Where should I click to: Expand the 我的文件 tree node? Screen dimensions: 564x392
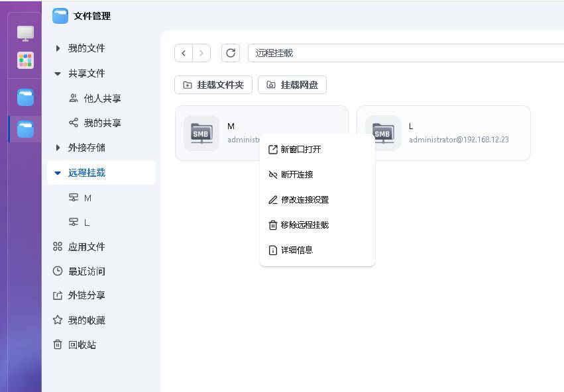pyautogui.click(x=58, y=48)
